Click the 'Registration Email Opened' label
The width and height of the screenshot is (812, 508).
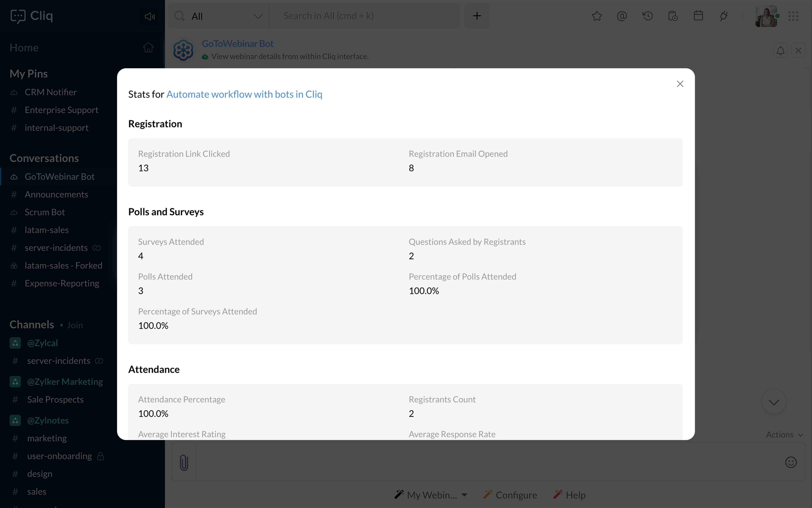click(458, 154)
